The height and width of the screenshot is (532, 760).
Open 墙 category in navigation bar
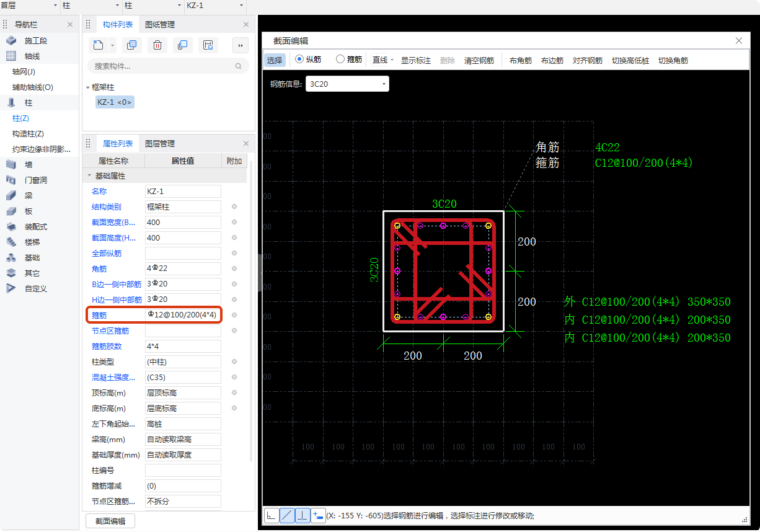29,165
